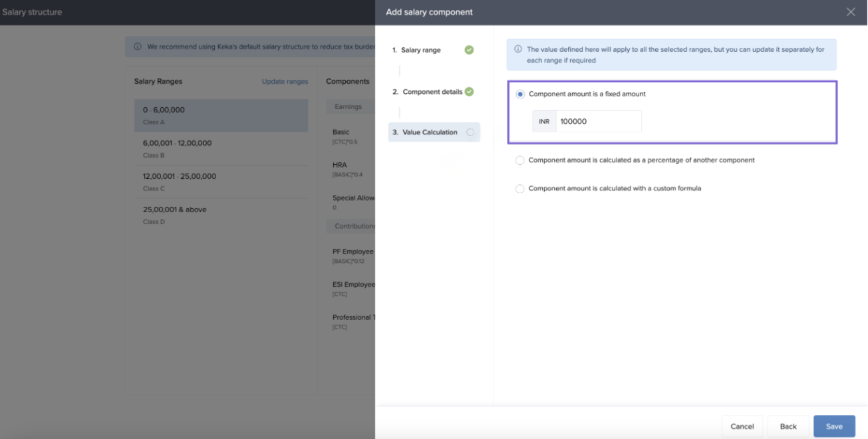
Task: Click Update ranges link
Action: 285,82
